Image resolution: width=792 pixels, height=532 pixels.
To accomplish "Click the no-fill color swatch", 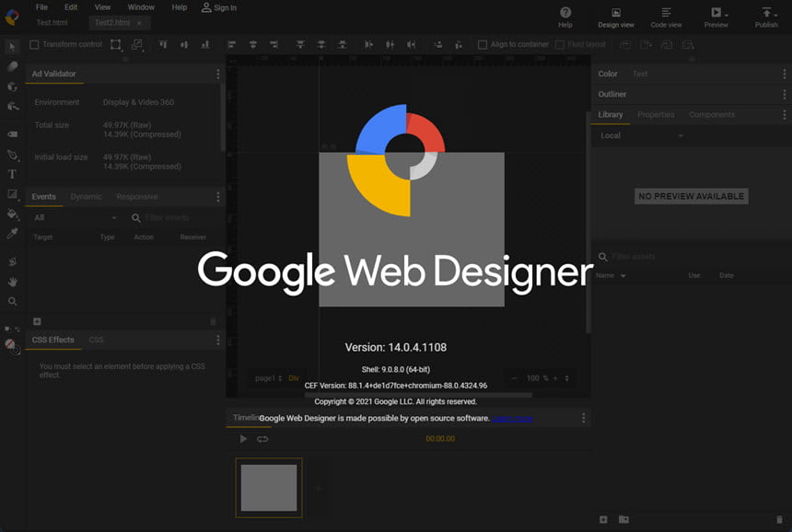I will pos(9,344).
